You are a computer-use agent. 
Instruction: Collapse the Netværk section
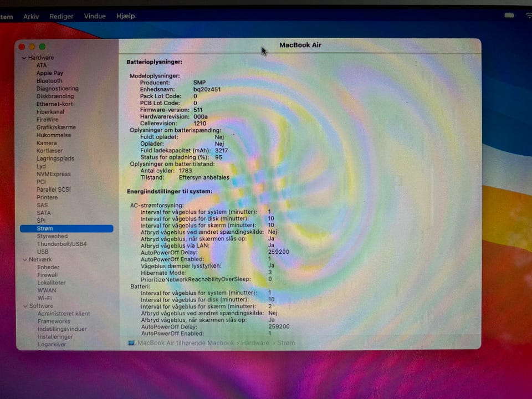25,259
